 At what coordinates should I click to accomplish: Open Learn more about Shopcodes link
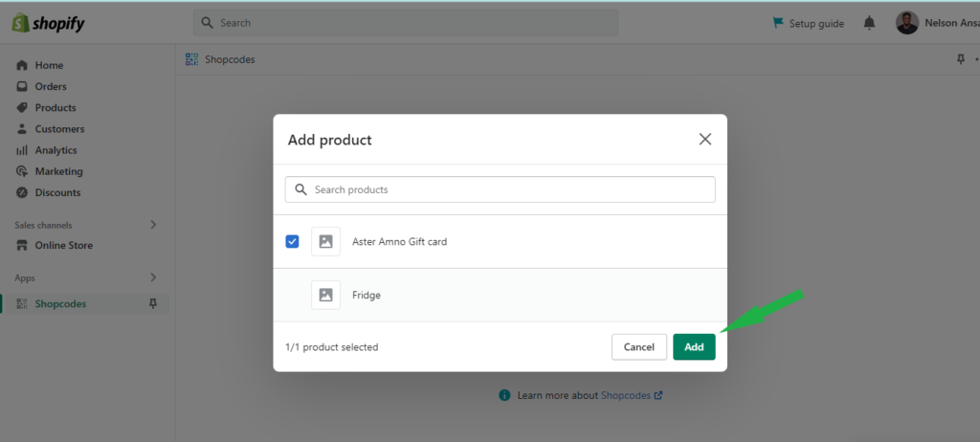coord(632,395)
